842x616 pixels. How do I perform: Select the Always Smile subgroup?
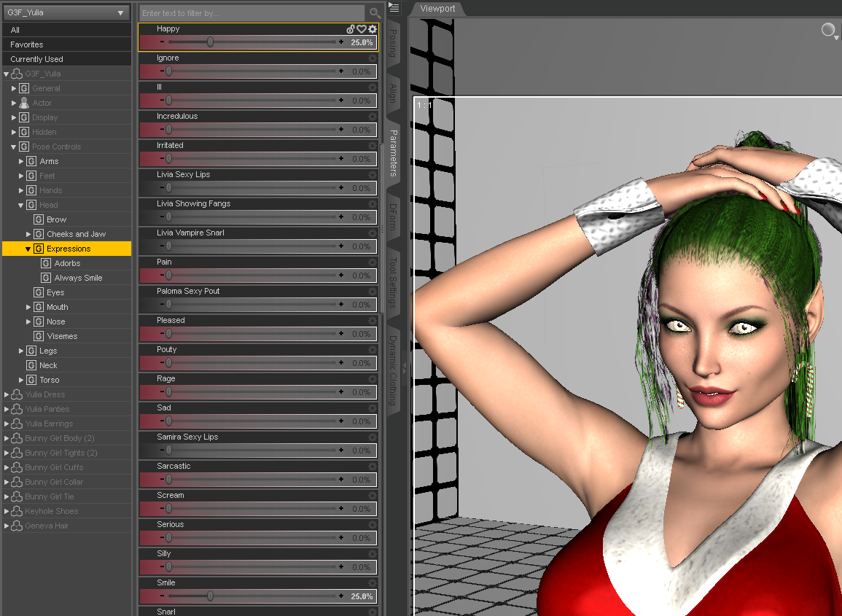[78, 278]
